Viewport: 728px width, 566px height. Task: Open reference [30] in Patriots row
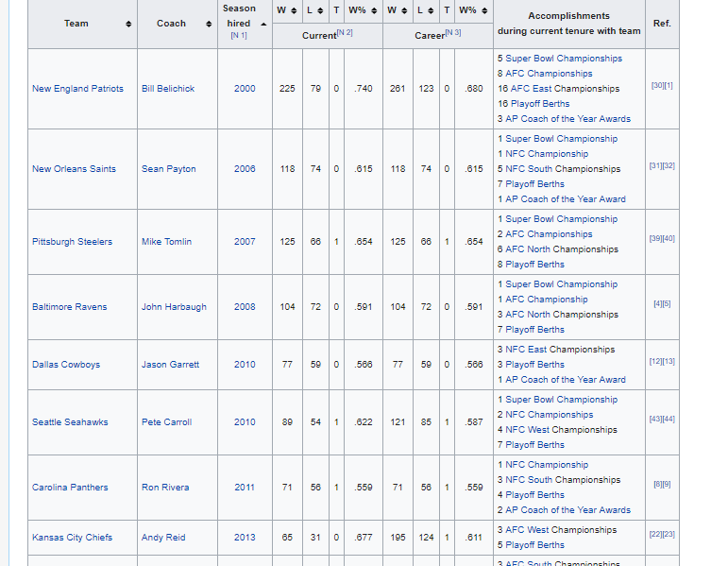[656, 85]
